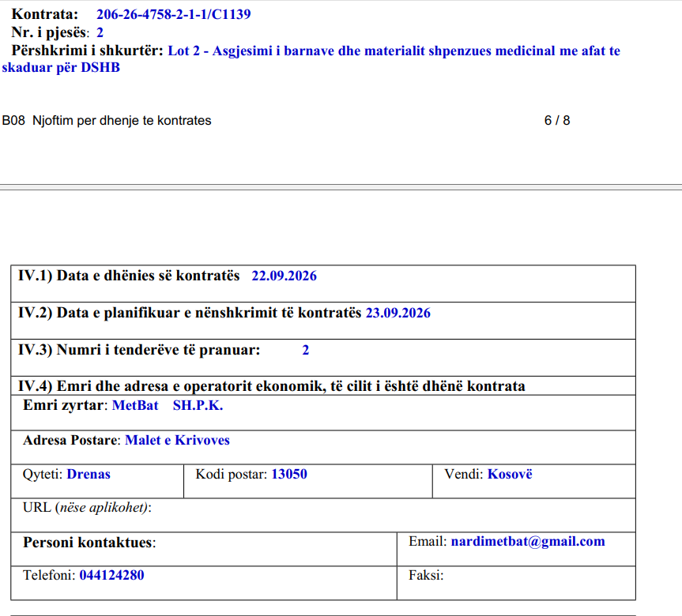Click the contract number 206-26-4758-2-1-1/C1139
682x616 pixels.
tap(174, 14)
